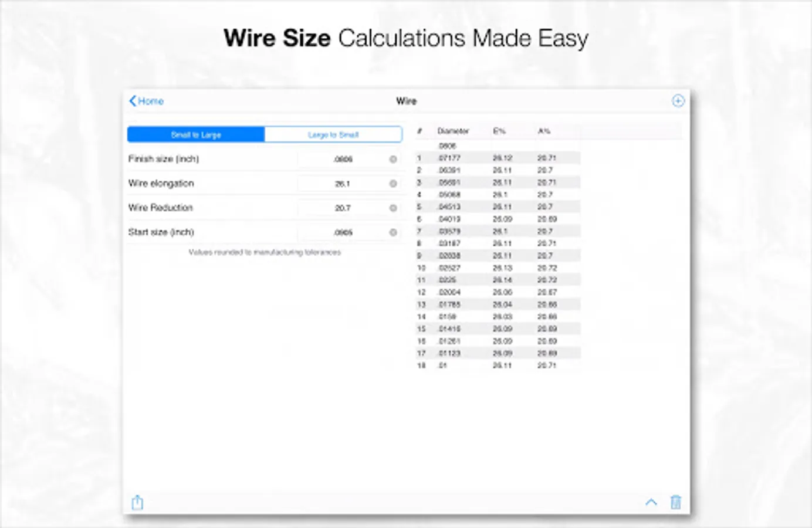Tap the back chevron next to Home

[x=131, y=101]
